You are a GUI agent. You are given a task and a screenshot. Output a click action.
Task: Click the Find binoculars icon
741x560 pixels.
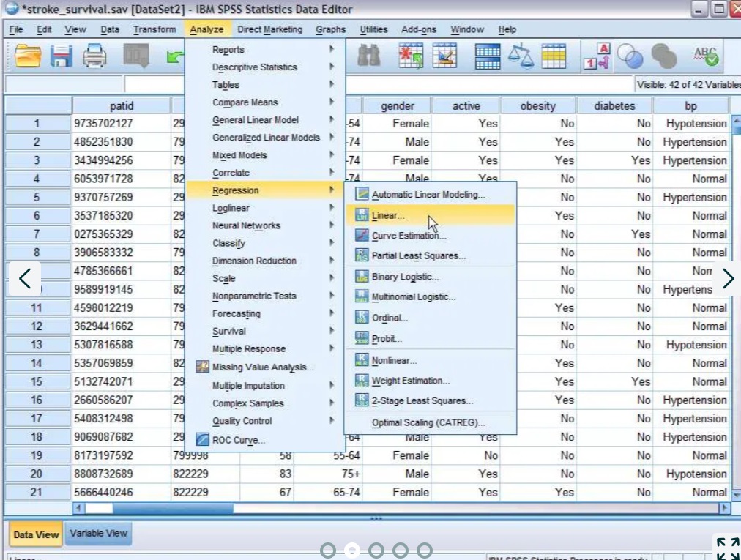point(368,56)
